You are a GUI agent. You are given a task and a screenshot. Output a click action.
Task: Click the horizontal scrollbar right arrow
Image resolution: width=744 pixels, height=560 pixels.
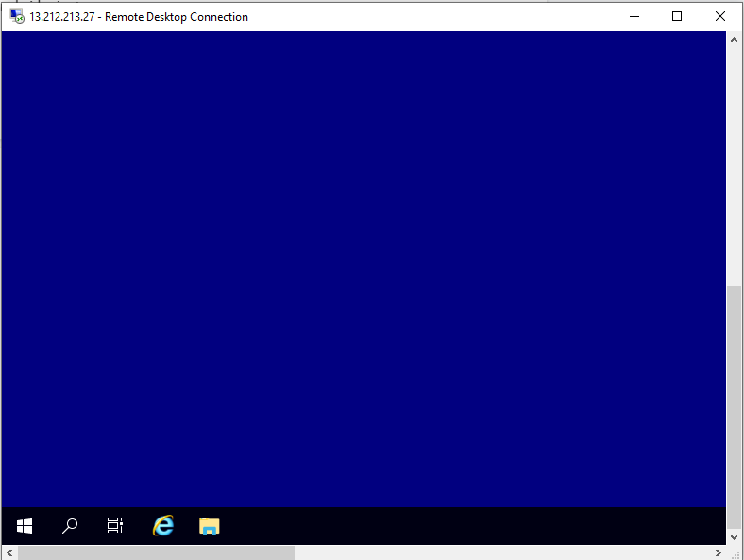(718, 552)
